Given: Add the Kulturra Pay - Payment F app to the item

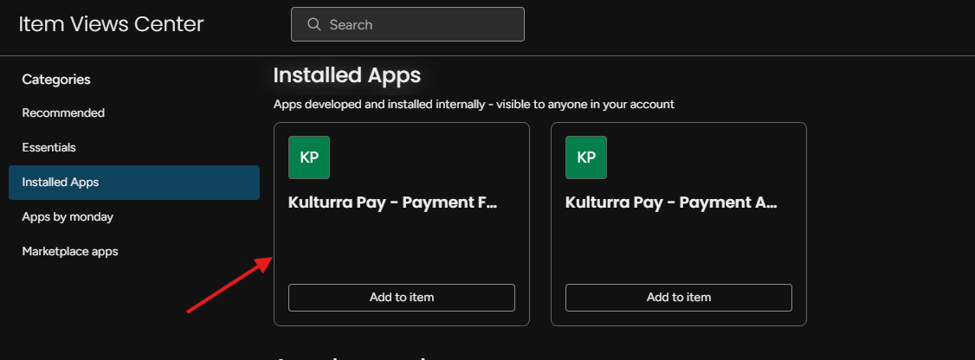Looking at the screenshot, I should coord(402,297).
